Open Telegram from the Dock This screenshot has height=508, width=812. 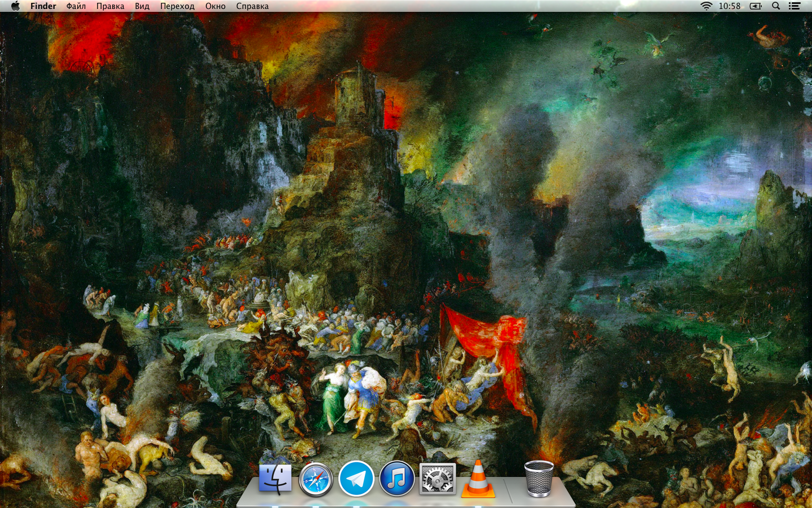pos(356,479)
